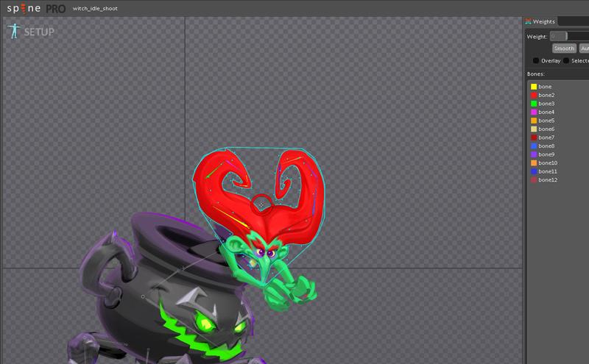Image resolution: width=589 pixels, height=364 pixels.
Task: Click the Weights panel icon
Action: click(528, 21)
